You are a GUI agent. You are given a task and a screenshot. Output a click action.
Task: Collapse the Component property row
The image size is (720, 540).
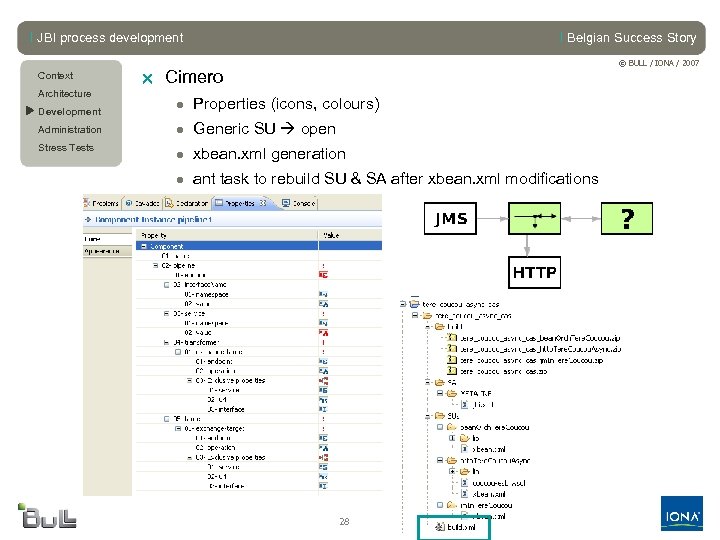click(x=144, y=246)
